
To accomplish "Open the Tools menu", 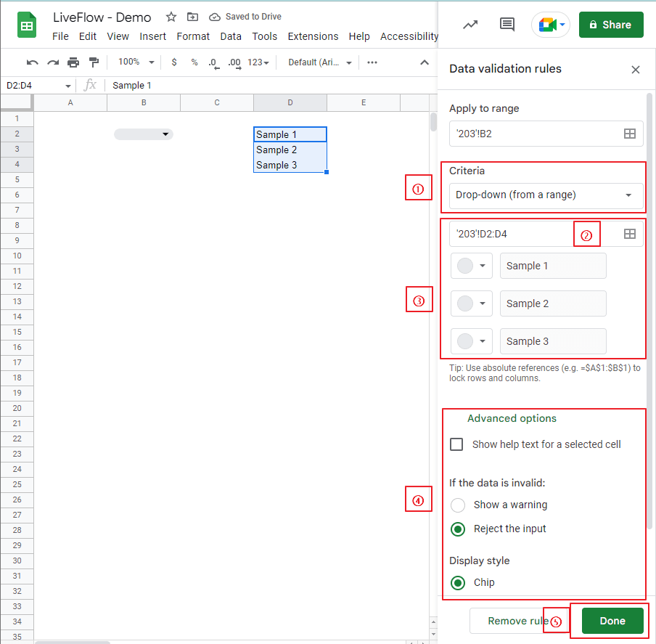I will pyautogui.click(x=264, y=36).
